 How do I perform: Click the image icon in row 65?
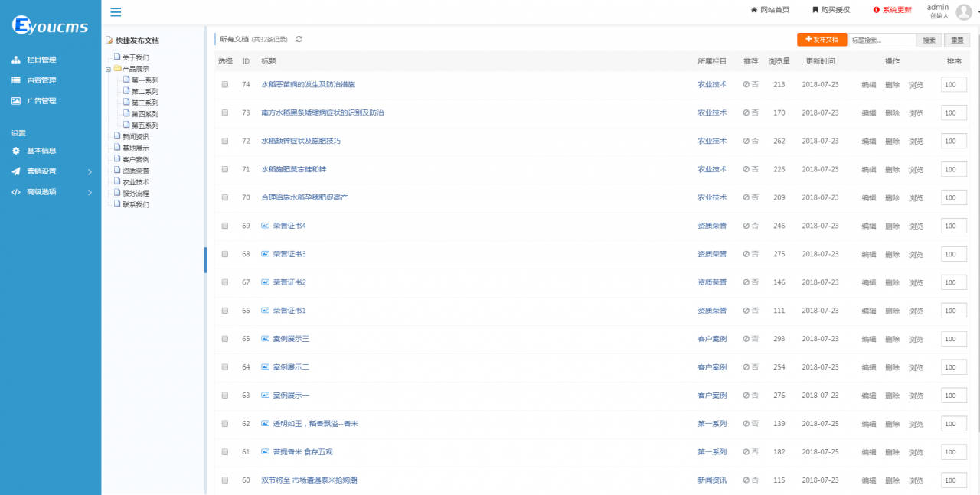pyautogui.click(x=266, y=339)
